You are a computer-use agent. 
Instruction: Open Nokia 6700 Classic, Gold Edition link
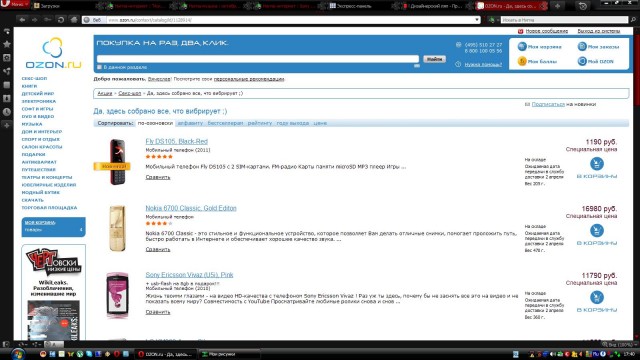[x=191, y=208]
